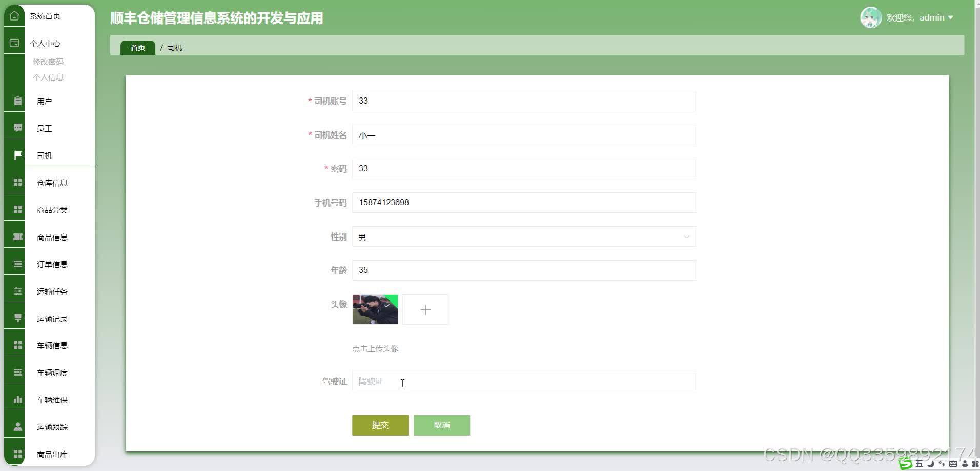Click the list icon beside 订单信息
Viewport: 980px width, 471px height.
[17, 264]
